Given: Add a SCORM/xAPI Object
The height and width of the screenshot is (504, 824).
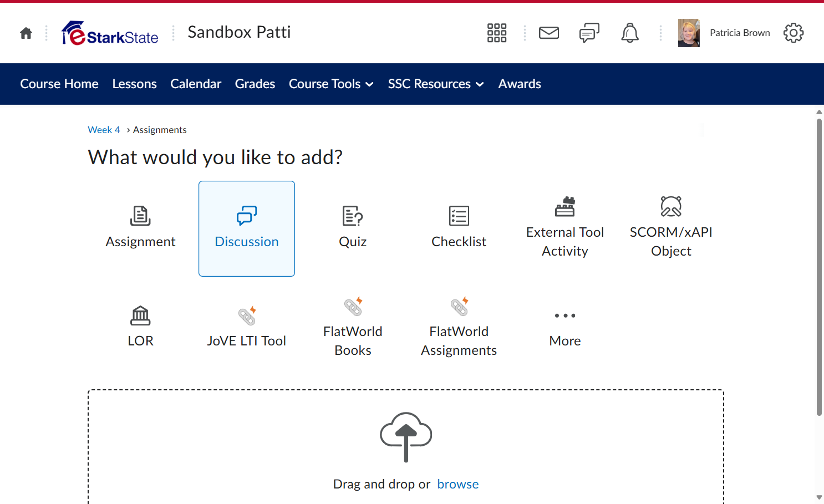Looking at the screenshot, I should pyautogui.click(x=671, y=228).
